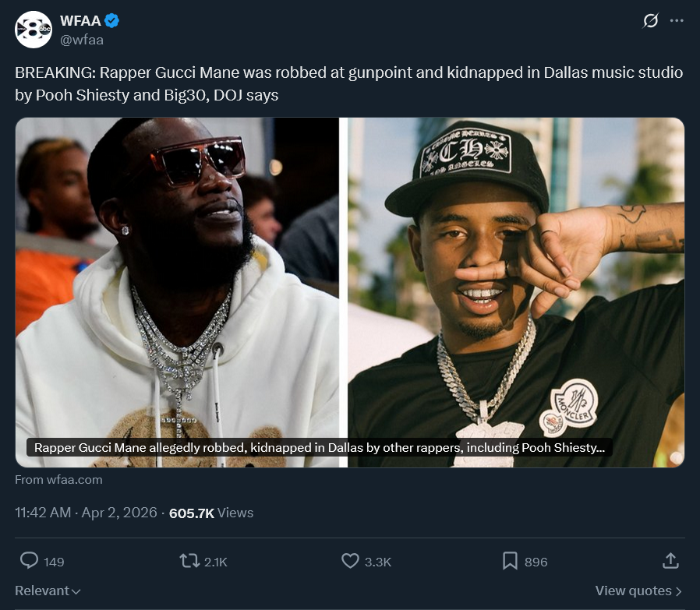Image resolution: width=700 pixels, height=610 pixels.
Task: Click the Grok slashed-circle icon
Action: click(x=650, y=20)
